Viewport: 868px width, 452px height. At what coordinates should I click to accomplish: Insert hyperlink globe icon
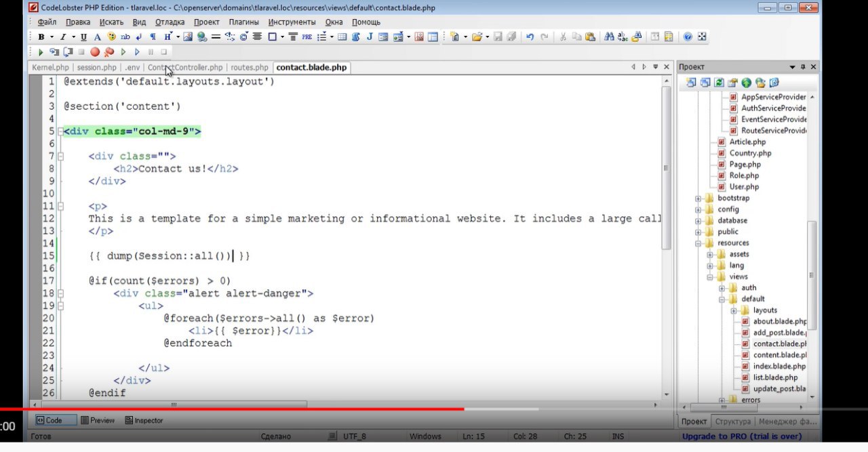(202, 37)
